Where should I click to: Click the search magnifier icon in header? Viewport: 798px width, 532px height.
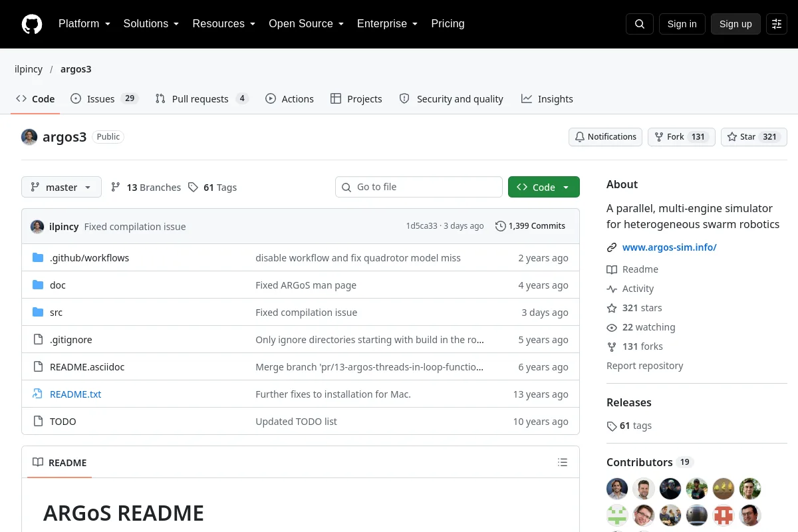[x=640, y=24]
